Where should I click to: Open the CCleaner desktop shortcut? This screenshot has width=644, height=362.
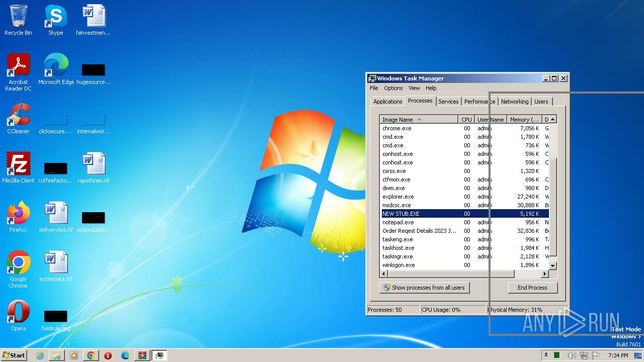(x=18, y=119)
